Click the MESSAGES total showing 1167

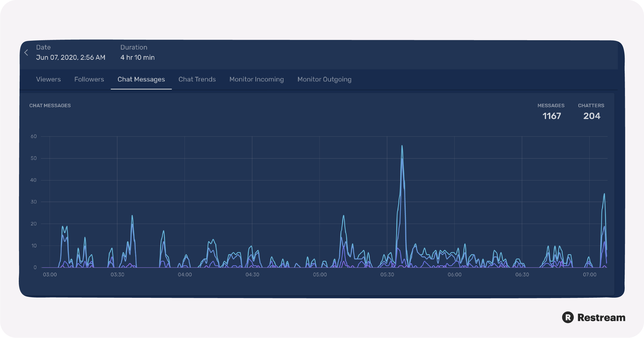[x=551, y=116]
